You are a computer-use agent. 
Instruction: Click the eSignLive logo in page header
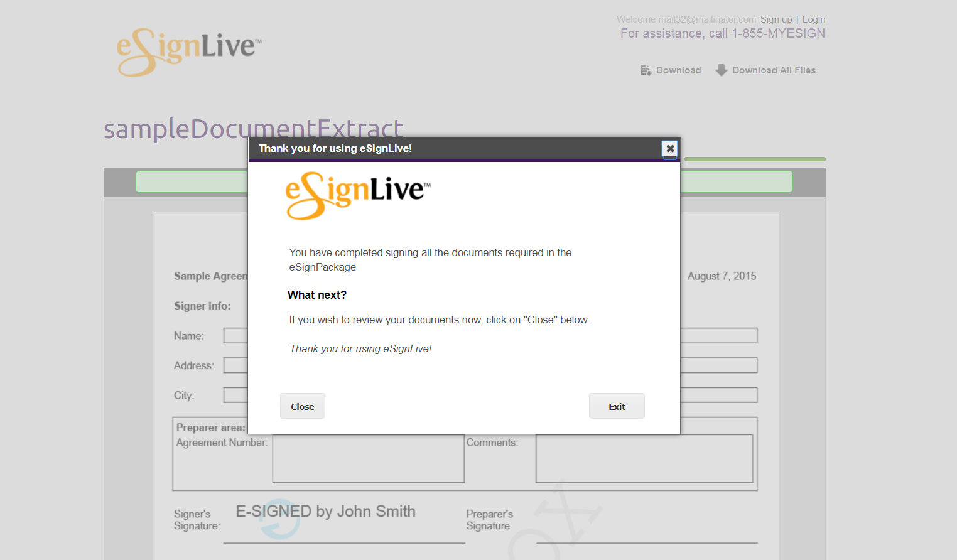[x=189, y=52]
